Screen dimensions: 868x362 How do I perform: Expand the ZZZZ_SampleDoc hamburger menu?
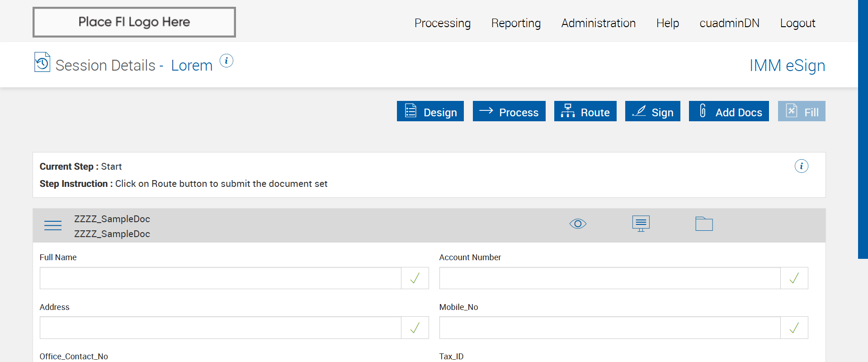[53, 225]
